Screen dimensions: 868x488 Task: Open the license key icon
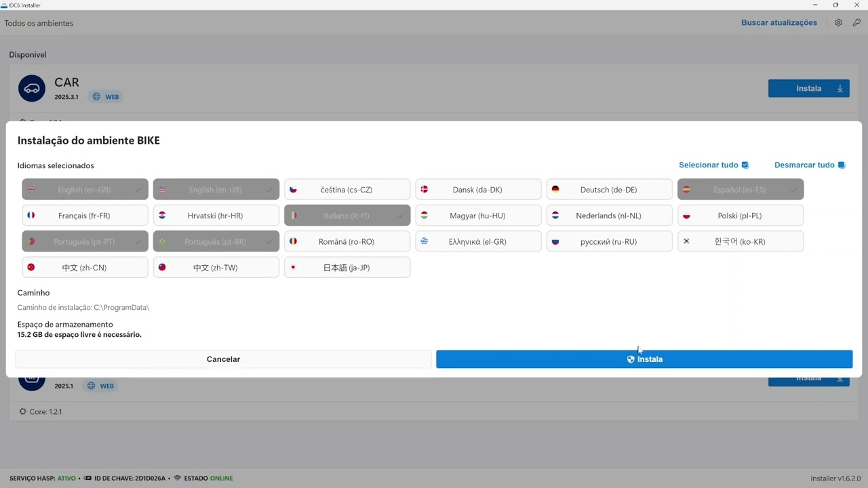point(856,22)
